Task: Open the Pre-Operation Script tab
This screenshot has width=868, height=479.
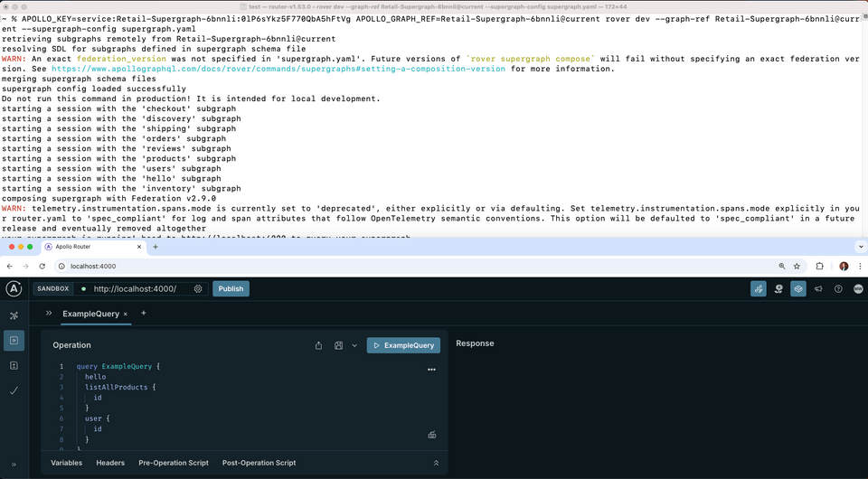Action: (x=174, y=463)
